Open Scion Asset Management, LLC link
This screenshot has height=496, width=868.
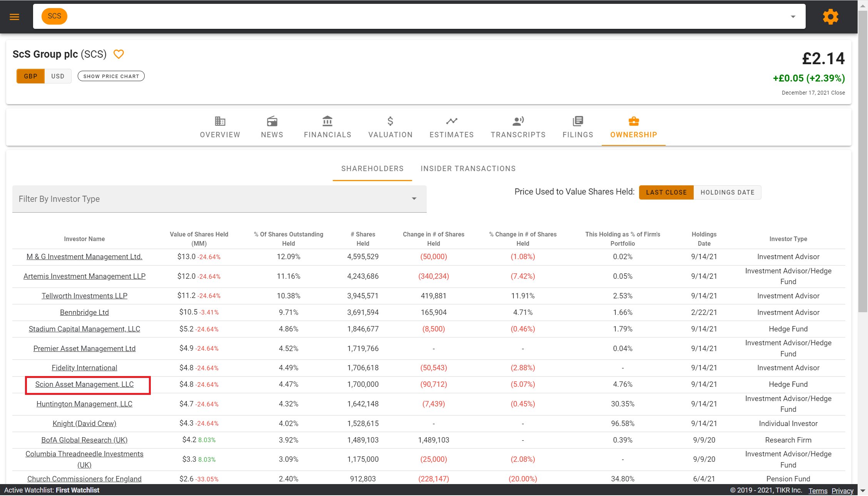click(84, 384)
